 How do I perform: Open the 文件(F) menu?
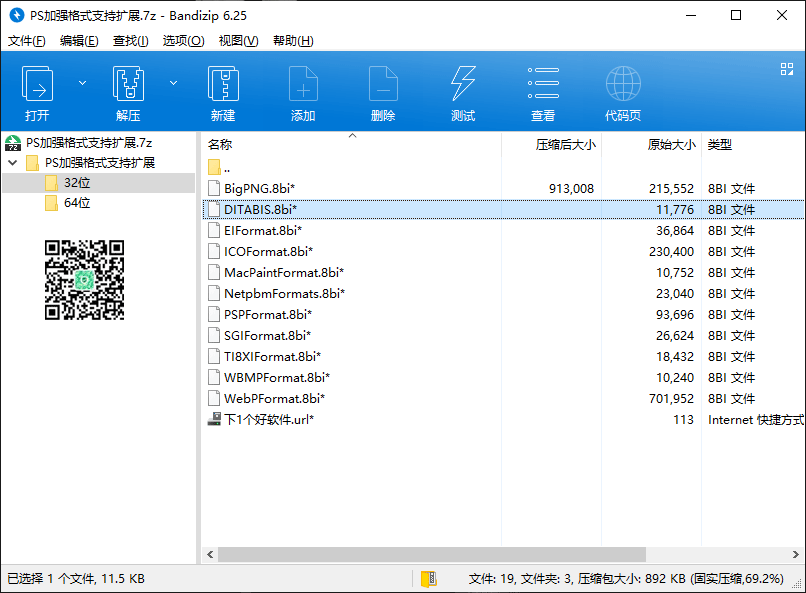point(27,41)
